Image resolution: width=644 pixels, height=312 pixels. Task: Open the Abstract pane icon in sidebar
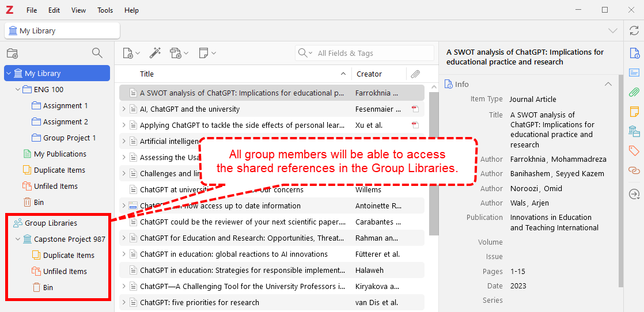point(634,73)
